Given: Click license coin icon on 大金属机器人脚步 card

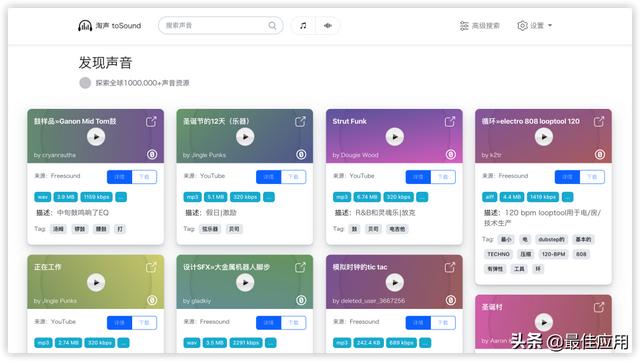Looking at the screenshot, I should point(301,301).
